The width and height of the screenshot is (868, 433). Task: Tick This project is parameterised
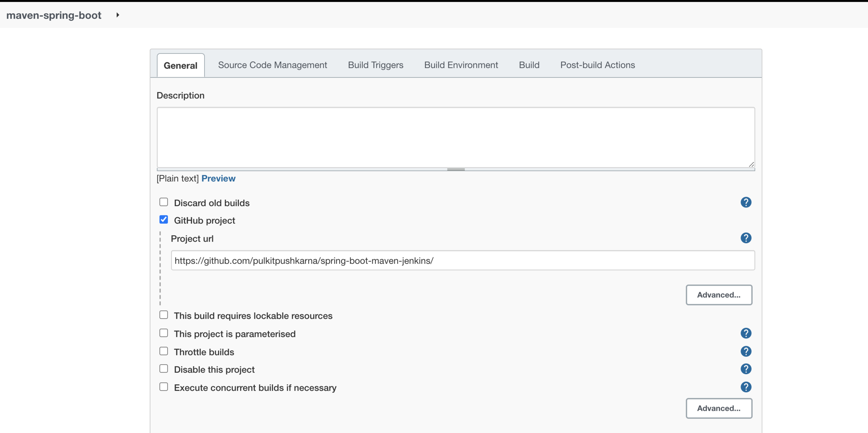click(x=164, y=333)
